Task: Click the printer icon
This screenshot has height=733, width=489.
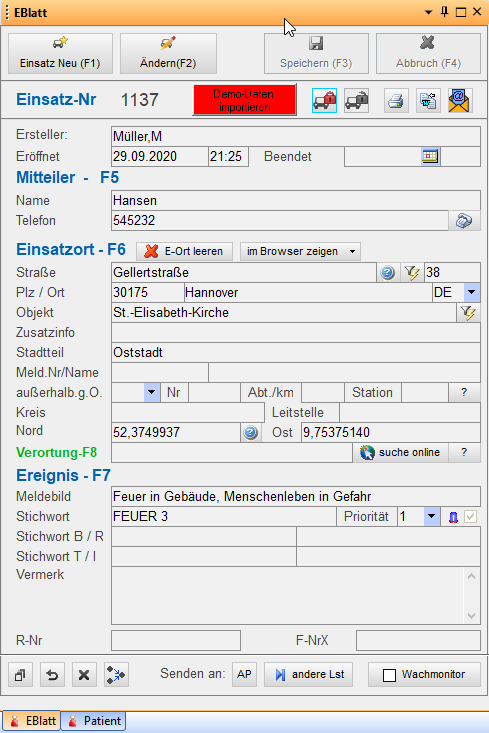Action: tap(396, 101)
